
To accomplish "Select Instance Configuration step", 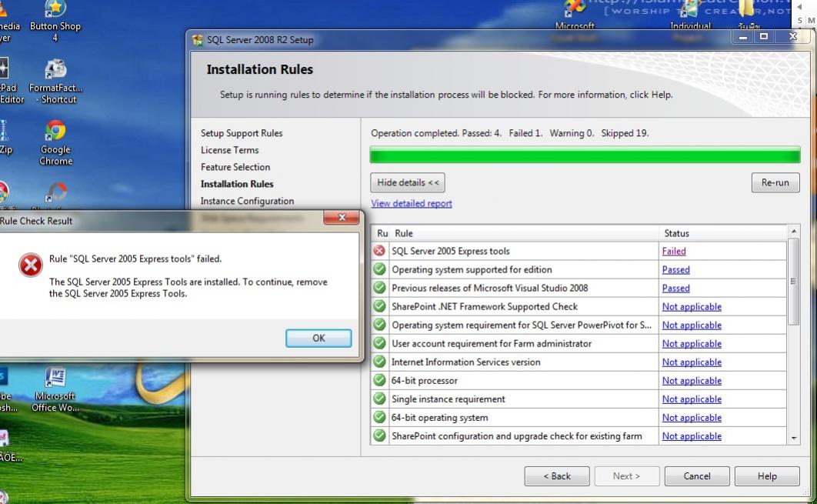I will tap(248, 201).
